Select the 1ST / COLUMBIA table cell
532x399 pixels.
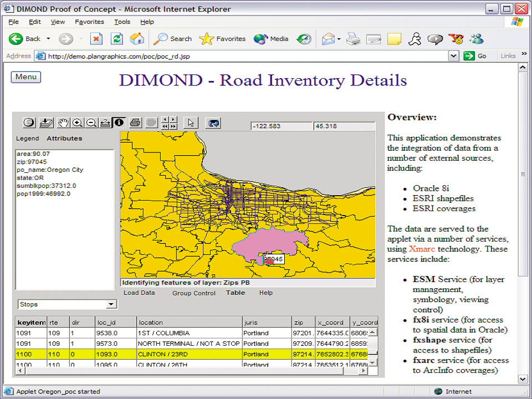(x=190, y=333)
